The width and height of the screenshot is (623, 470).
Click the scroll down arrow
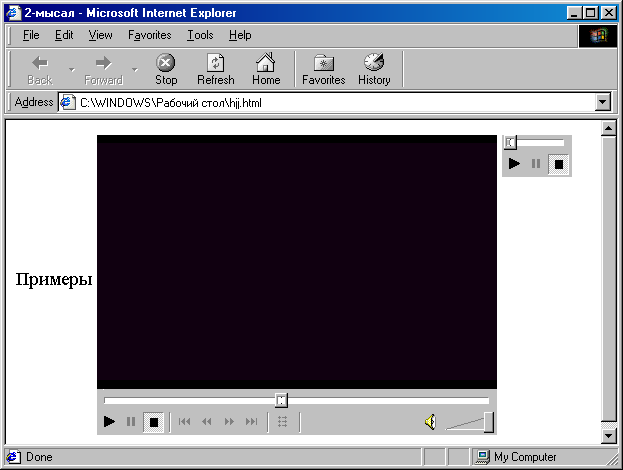point(608,436)
